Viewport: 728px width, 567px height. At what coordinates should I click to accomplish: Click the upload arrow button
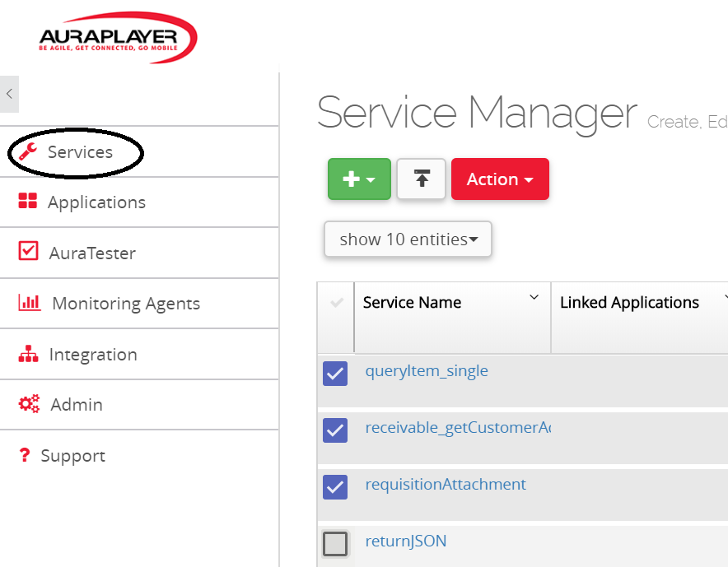tap(421, 179)
